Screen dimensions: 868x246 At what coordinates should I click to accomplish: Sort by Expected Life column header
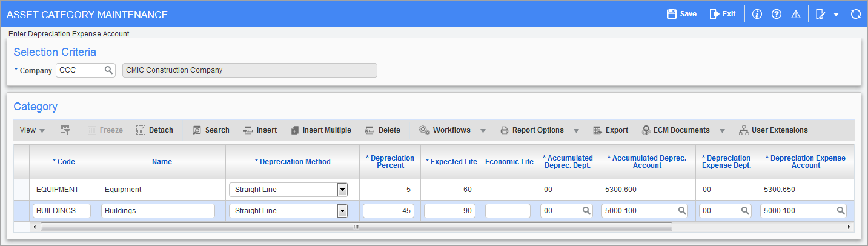pyautogui.click(x=451, y=162)
